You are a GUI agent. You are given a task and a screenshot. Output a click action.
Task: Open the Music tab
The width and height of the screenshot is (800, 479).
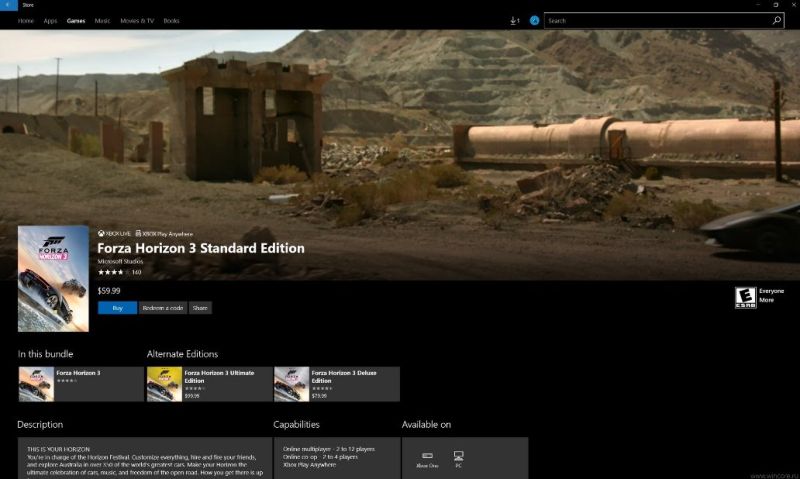point(102,21)
